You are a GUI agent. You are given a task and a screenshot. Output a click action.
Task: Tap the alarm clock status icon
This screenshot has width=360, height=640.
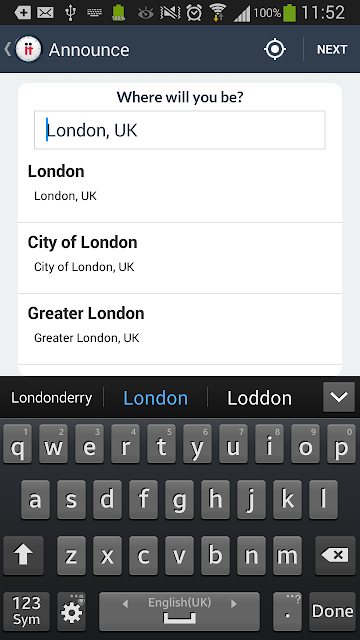tap(194, 13)
